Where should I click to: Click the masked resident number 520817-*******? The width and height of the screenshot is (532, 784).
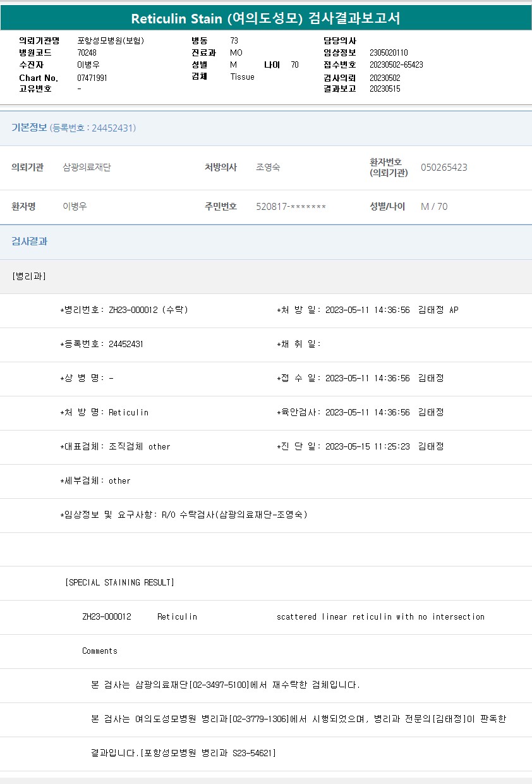(x=291, y=207)
